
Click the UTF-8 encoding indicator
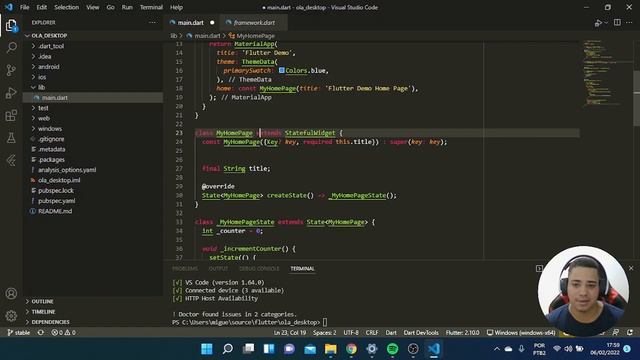pyautogui.click(x=351, y=333)
